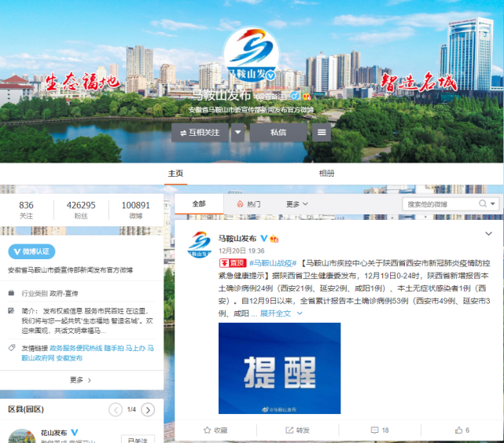Select the 全部 posts tab
The image size is (504, 443).
199,204
